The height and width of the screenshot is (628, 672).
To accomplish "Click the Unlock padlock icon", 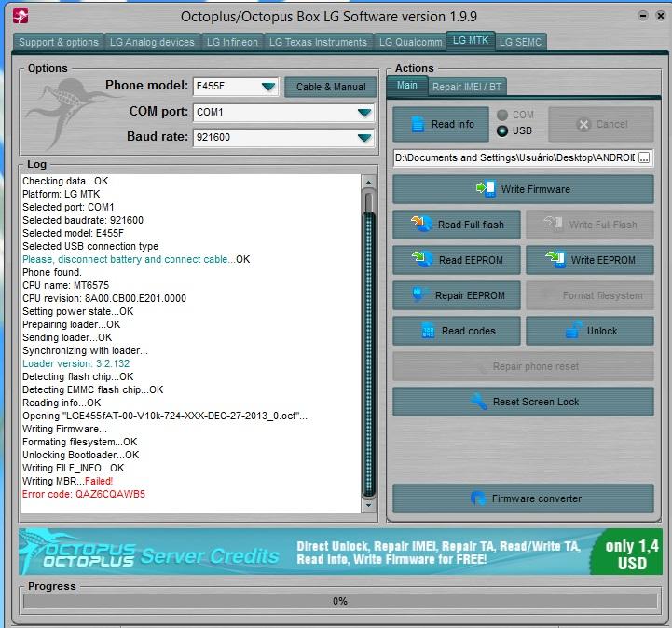I will (x=574, y=330).
